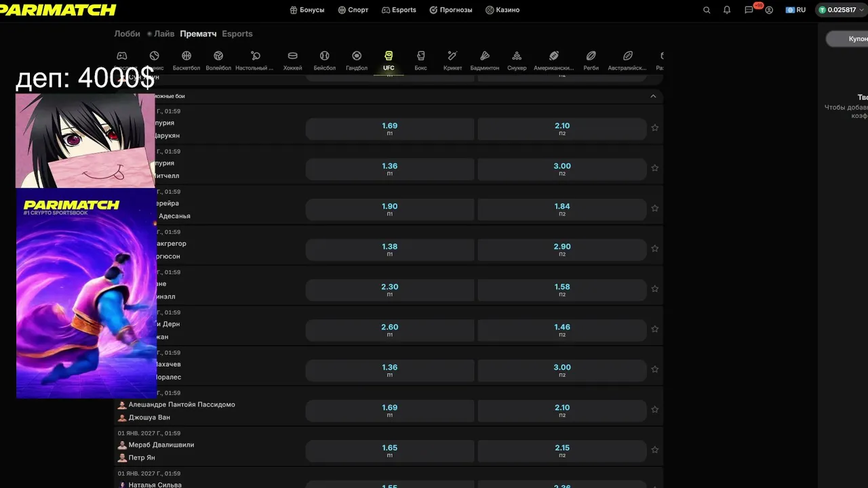This screenshot has height=488, width=868.
Task: Click the fighter name Мераб Двалишвили
Action: pos(161,445)
